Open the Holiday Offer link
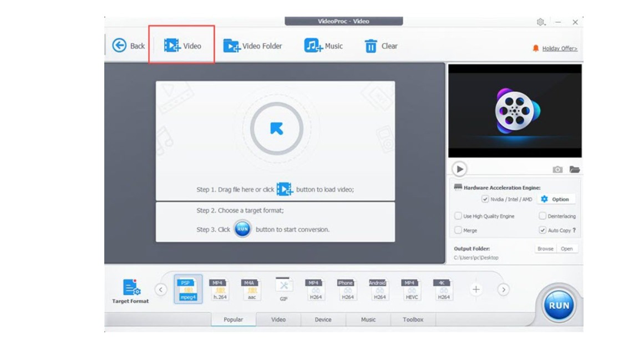 tap(559, 48)
